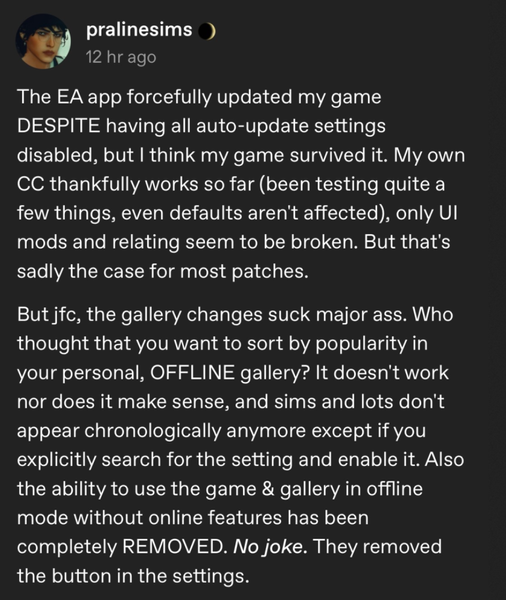Open pralinesims' profile avatar

pyautogui.click(x=43, y=41)
